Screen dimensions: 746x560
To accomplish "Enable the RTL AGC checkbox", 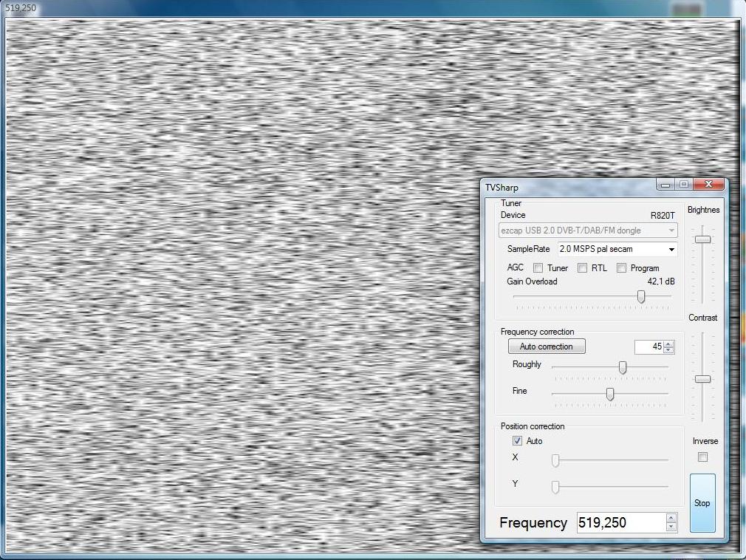I will [x=582, y=268].
